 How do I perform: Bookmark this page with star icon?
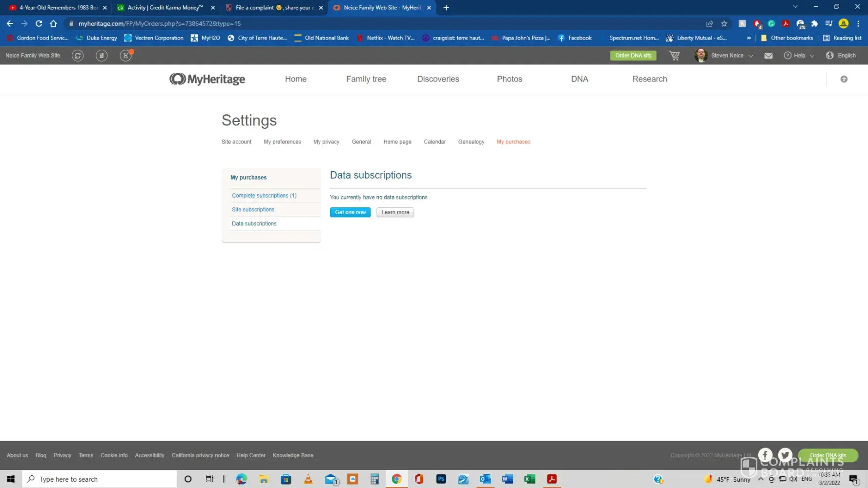(724, 23)
